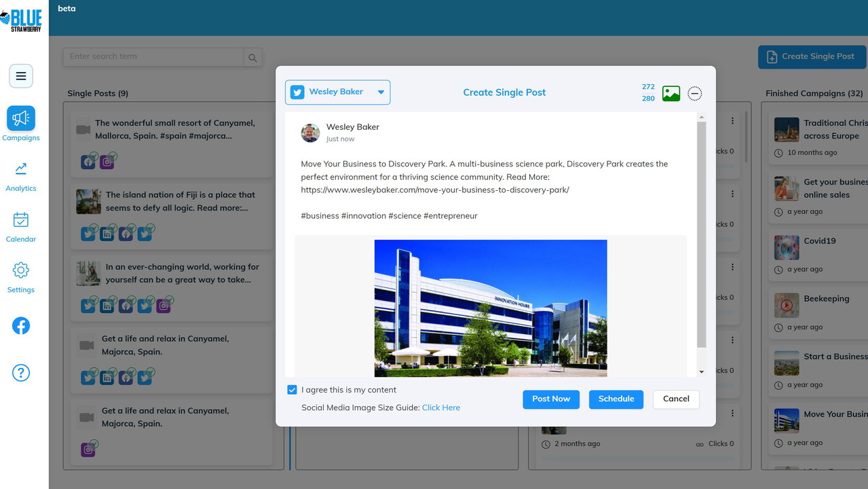
Task: Click the circled minus icon in dialog
Action: point(694,94)
